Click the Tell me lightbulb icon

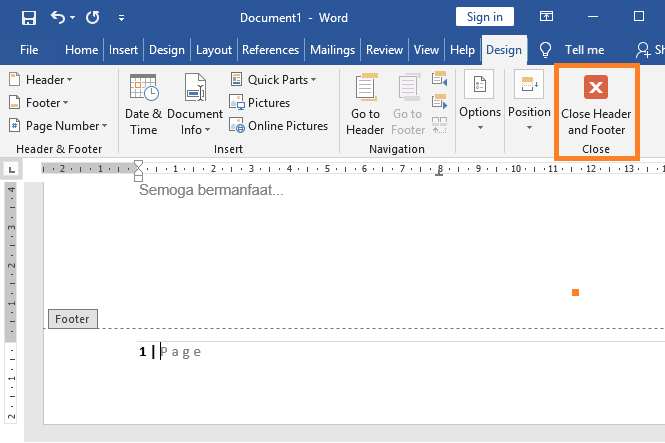pyautogui.click(x=545, y=50)
